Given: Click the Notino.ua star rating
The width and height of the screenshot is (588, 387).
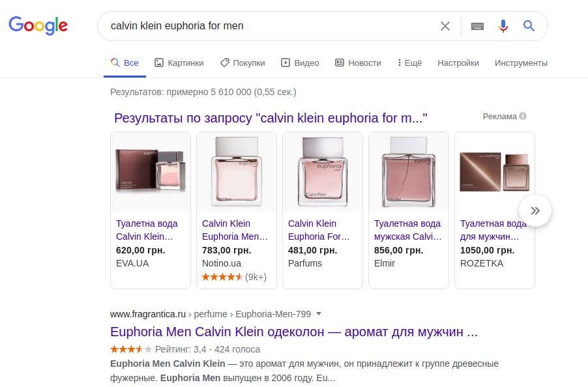Looking at the screenshot, I should pyautogui.click(x=222, y=277).
